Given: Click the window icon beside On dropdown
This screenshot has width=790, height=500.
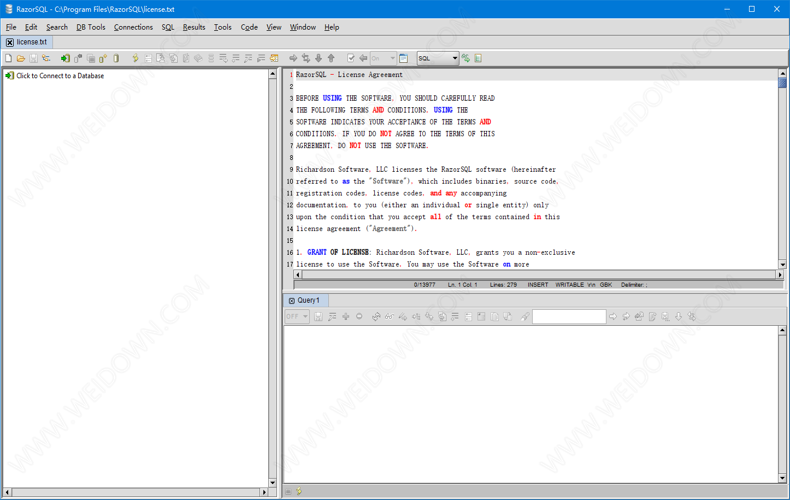Looking at the screenshot, I should pos(403,58).
